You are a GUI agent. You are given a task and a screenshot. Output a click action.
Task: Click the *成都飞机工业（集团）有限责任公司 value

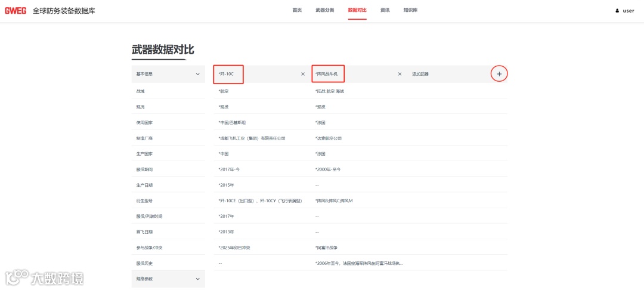pyautogui.click(x=252, y=138)
